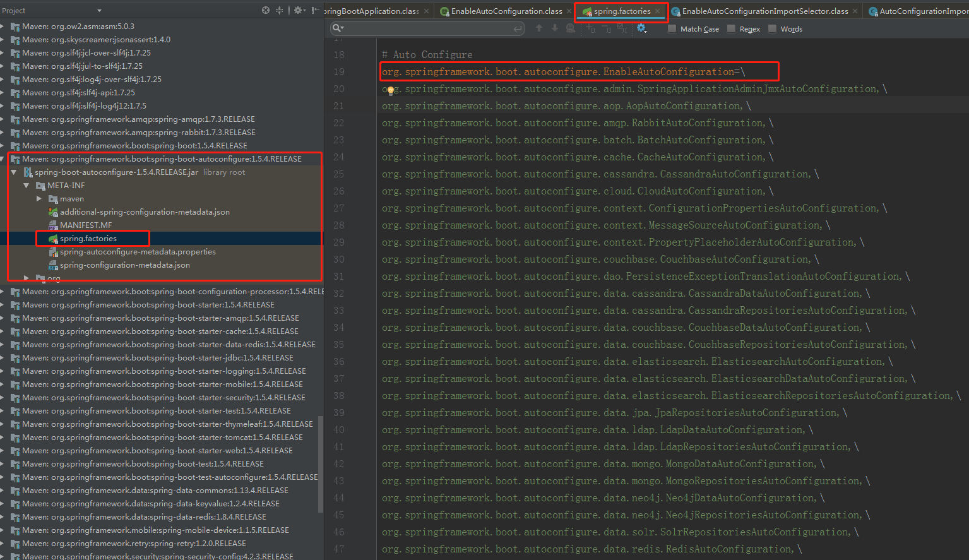Close the spring.factories tab
This screenshot has height=560, width=969.
[658, 11]
